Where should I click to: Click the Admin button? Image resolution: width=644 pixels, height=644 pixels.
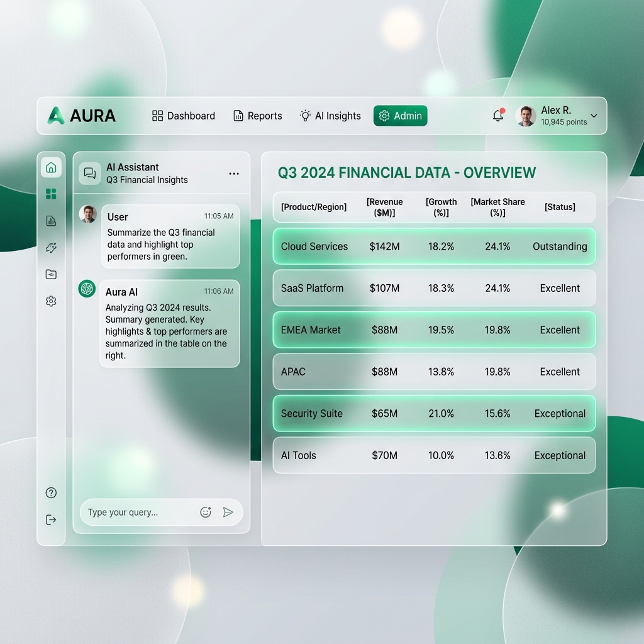(x=401, y=116)
